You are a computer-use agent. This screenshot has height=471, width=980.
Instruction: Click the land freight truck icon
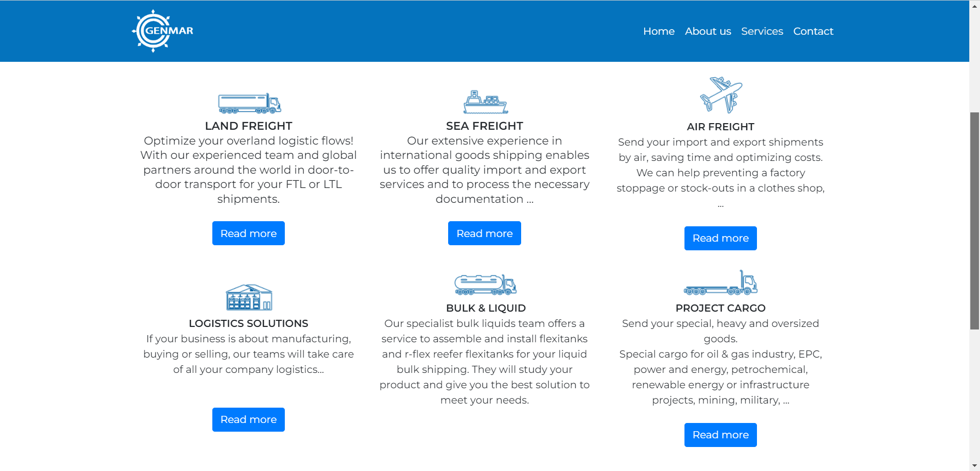coord(249,103)
